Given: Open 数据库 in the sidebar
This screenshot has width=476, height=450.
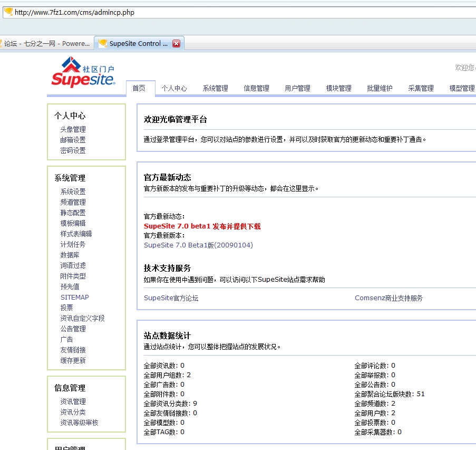Looking at the screenshot, I should [70, 255].
